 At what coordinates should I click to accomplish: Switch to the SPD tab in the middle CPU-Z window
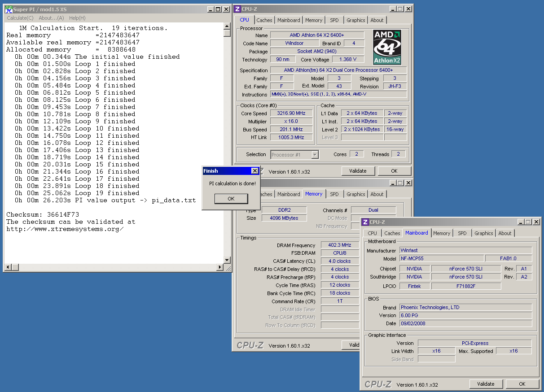[334, 194]
